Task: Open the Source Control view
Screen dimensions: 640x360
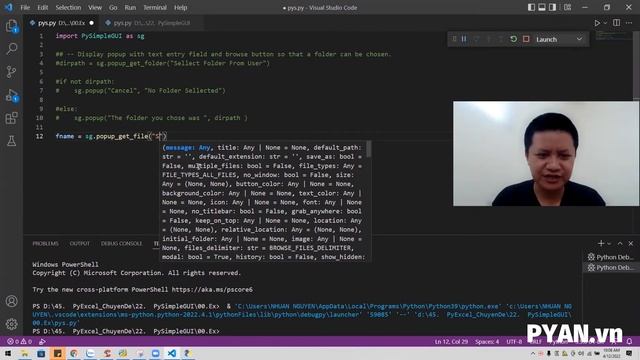Action: click(x=11, y=72)
